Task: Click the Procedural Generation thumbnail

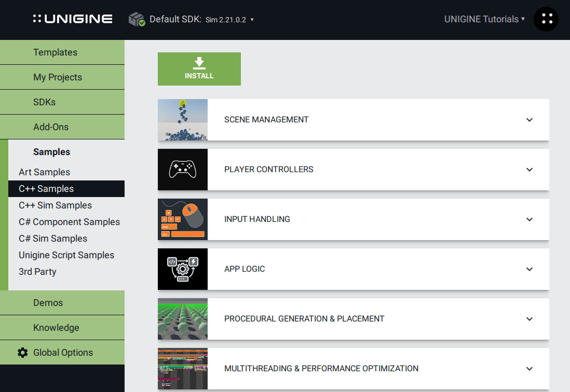Action: coord(183,319)
